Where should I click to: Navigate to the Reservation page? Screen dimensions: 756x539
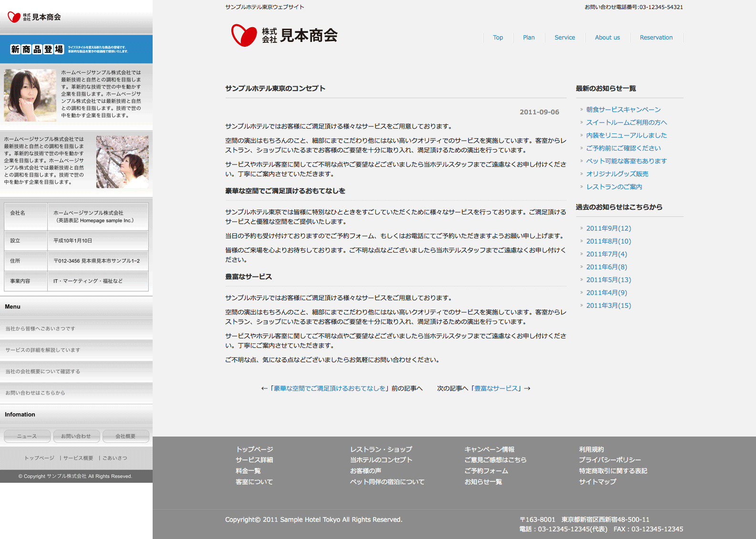coord(656,38)
